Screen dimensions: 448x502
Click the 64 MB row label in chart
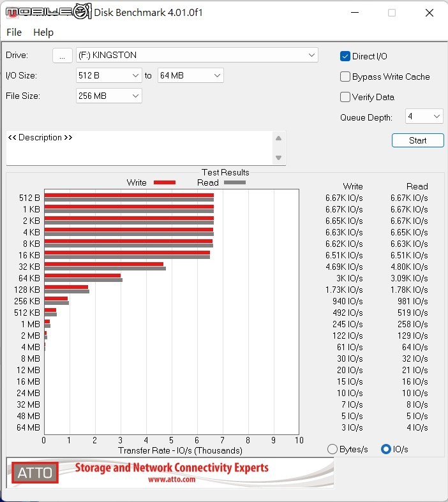click(x=28, y=427)
